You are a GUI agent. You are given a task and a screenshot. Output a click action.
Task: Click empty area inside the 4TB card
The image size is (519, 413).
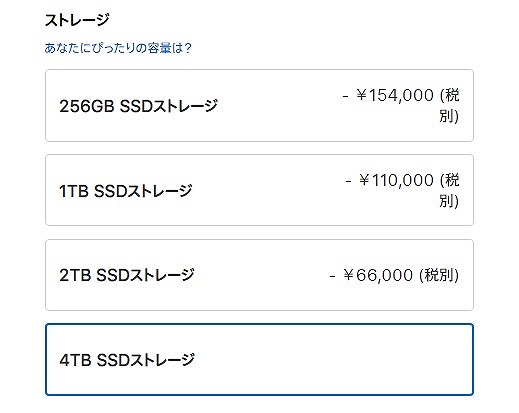pyautogui.click(x=333, y=359)
